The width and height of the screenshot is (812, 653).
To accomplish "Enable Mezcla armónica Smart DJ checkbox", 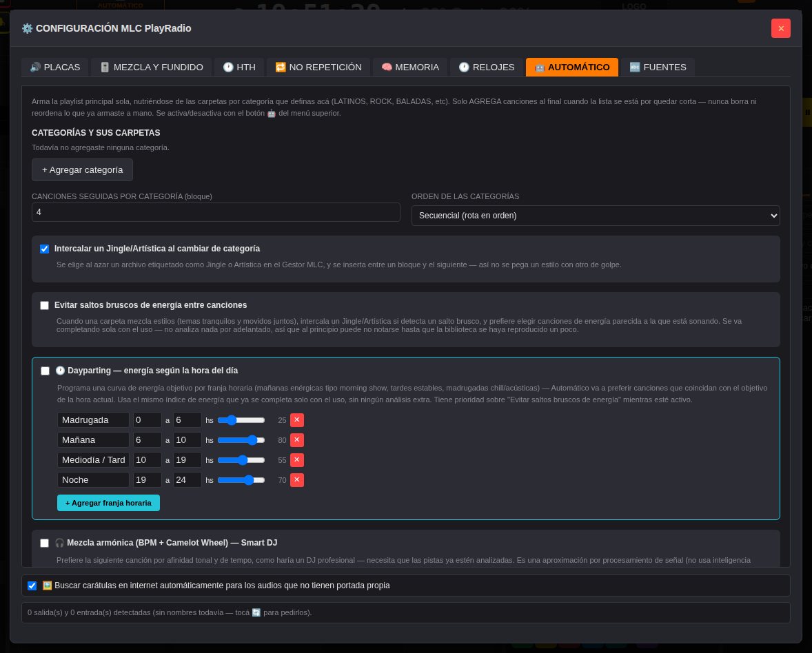I will click(45, 543).
